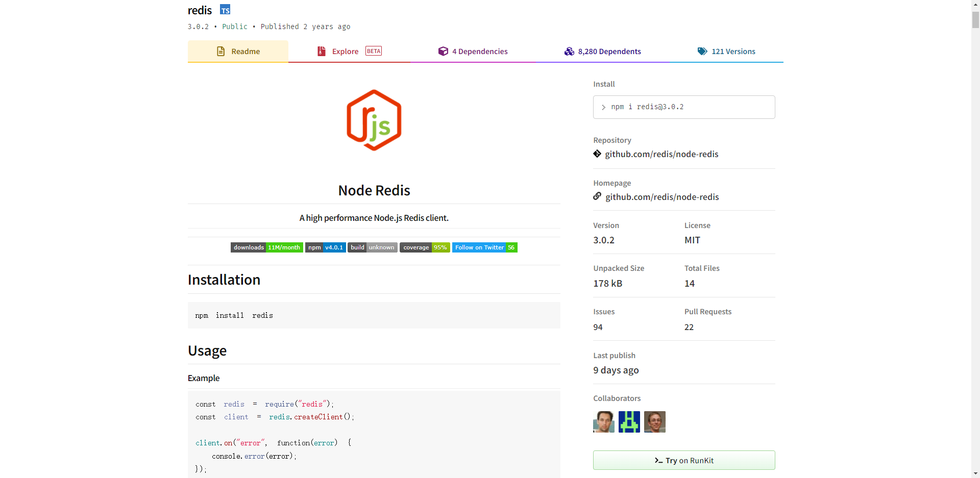Click the git repository diamond icon
Image resolution: width=980 pixels, height=478 pixels.
pos(597,154)
